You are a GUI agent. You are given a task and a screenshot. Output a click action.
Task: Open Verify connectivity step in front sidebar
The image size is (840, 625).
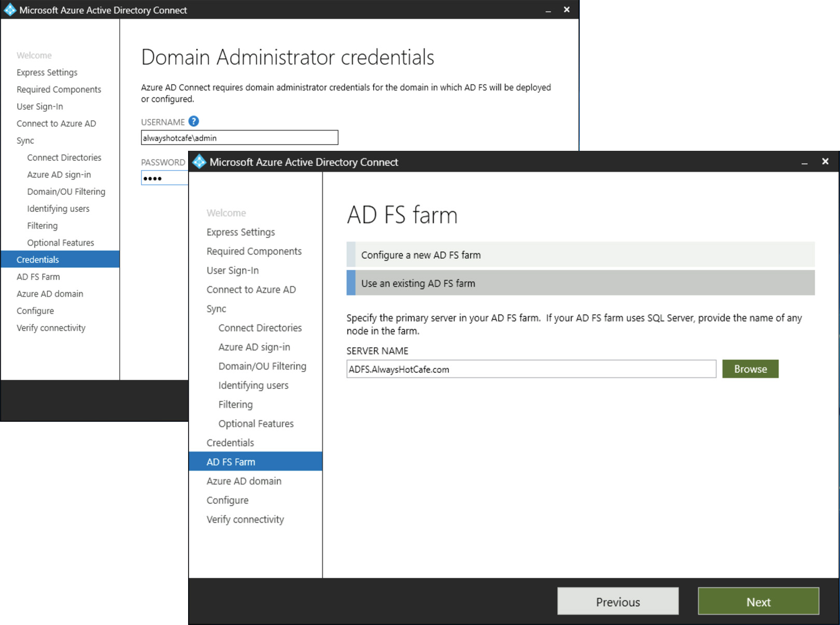pos(245,519)
